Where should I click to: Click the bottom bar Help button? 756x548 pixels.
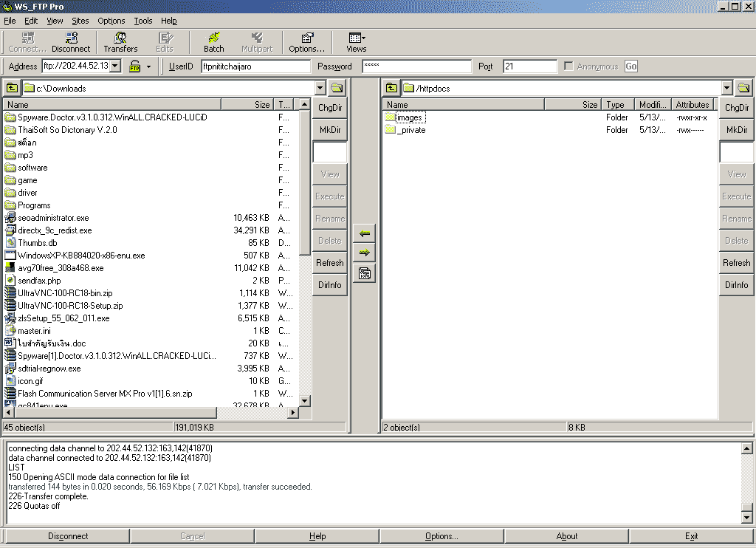pyautogui.click(x=317, y=536)
